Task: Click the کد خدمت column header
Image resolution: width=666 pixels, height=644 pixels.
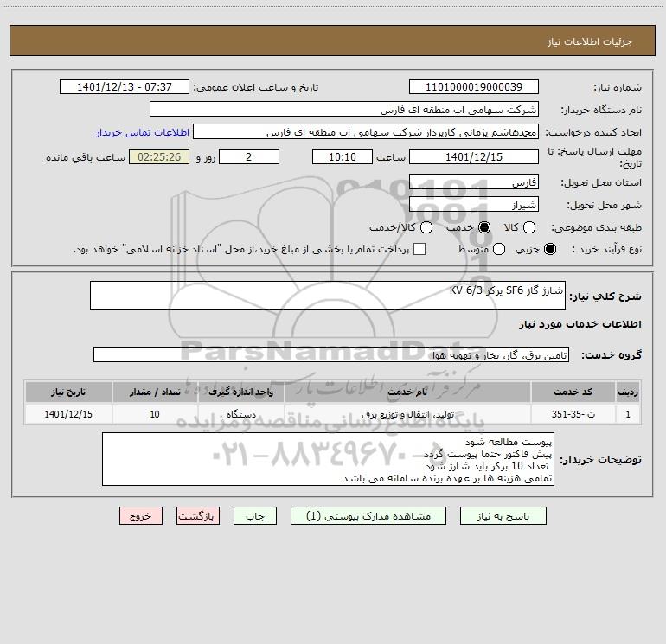Action: pyautogui.click(x=573, y=392)
